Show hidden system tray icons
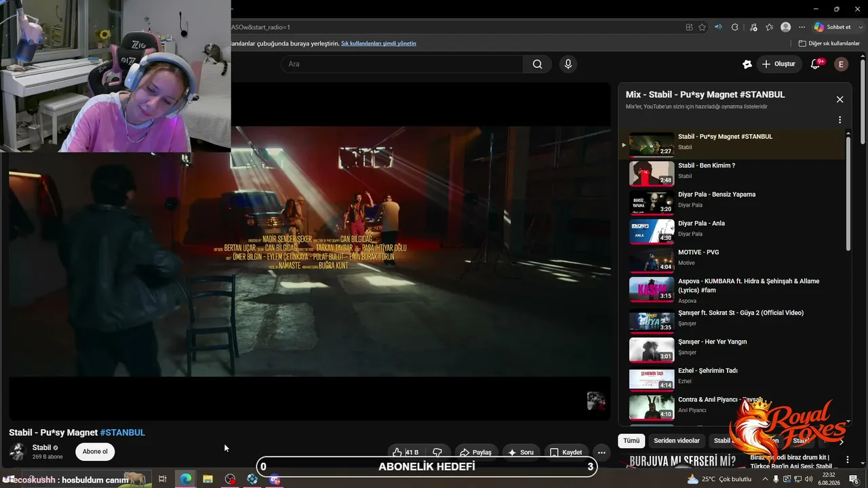The image size is (868, 488). tap(765, 479)
